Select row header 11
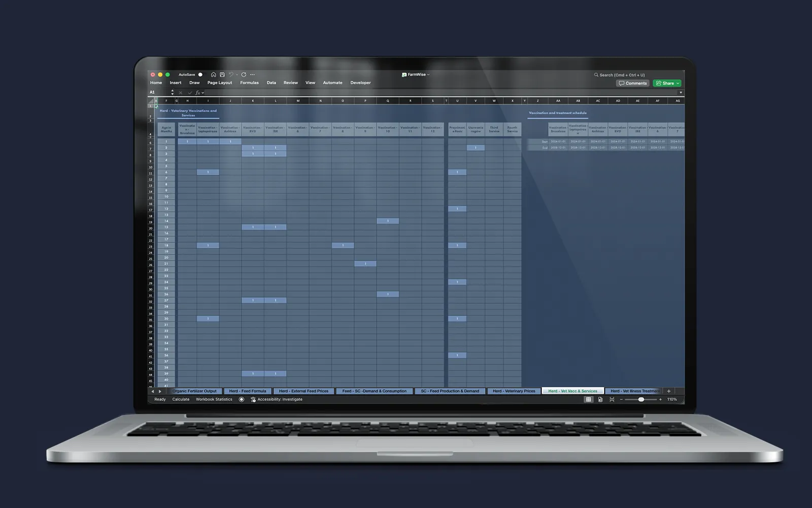This screenshot has width=812, height=508. (x=151, y=173)
